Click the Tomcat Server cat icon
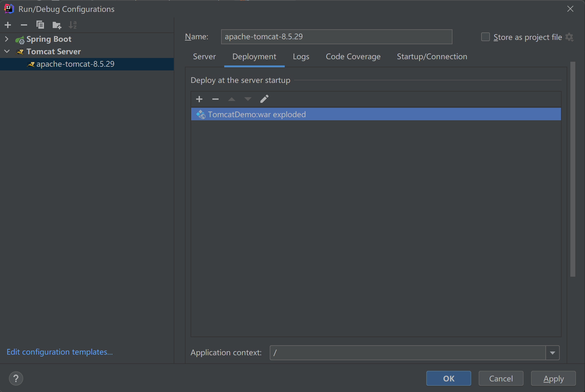Viewport: 585px width, 392px height. (x=20, y=52)
